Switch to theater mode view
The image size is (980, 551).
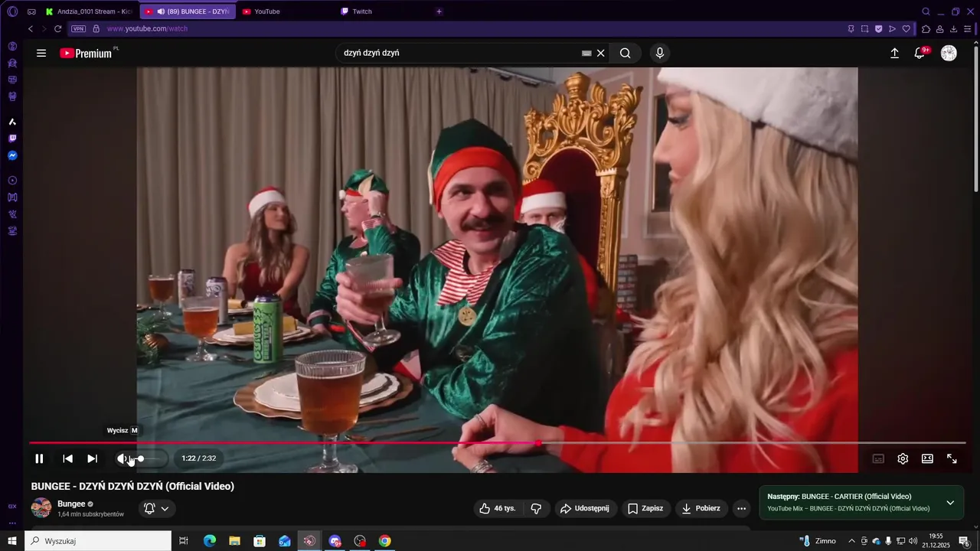pyautogui.click(x=927, y=458)
